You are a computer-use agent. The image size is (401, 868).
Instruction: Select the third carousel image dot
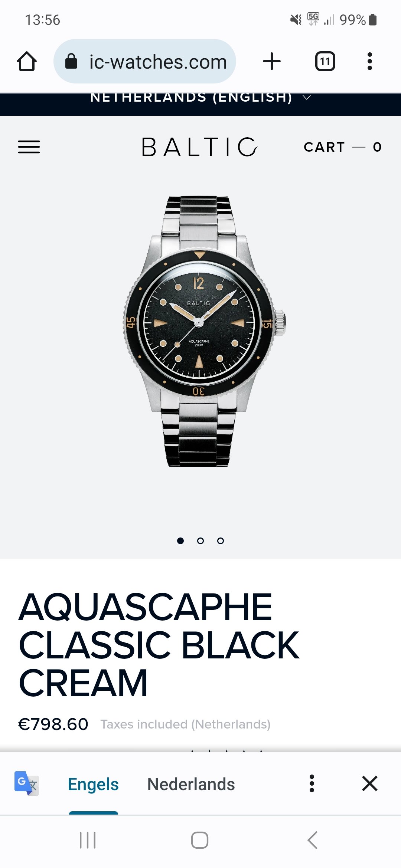221,541
